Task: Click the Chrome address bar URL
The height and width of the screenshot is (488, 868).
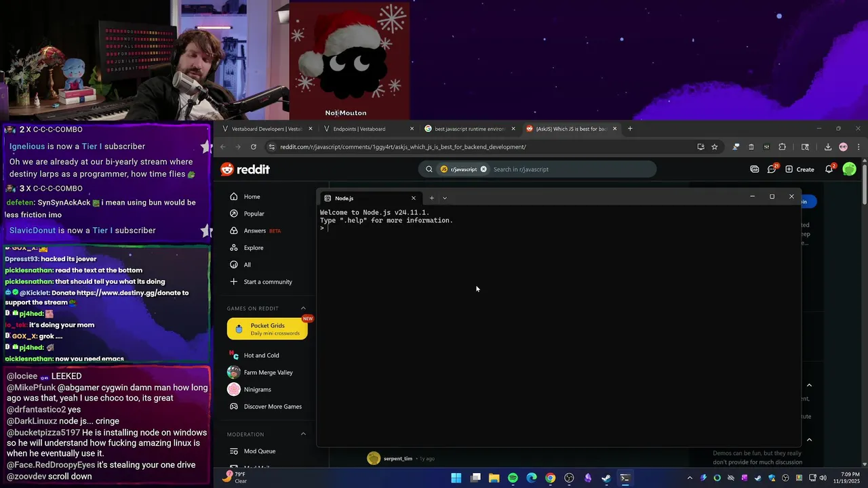Action: 403,146
